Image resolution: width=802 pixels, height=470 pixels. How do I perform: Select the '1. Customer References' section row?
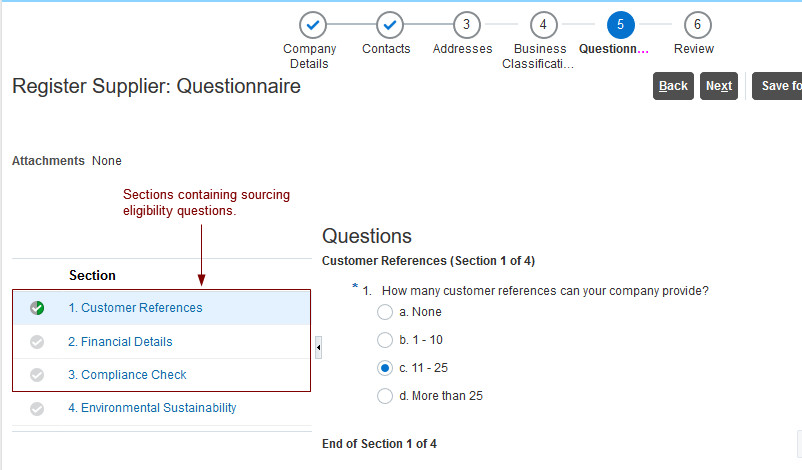[x=135, y=308]
